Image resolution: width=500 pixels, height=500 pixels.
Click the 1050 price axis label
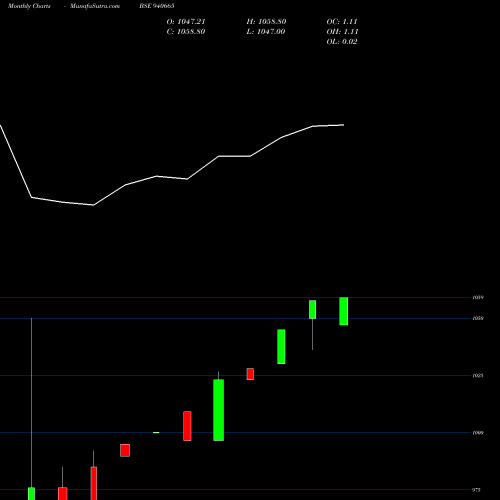click(x=478, y=318)
